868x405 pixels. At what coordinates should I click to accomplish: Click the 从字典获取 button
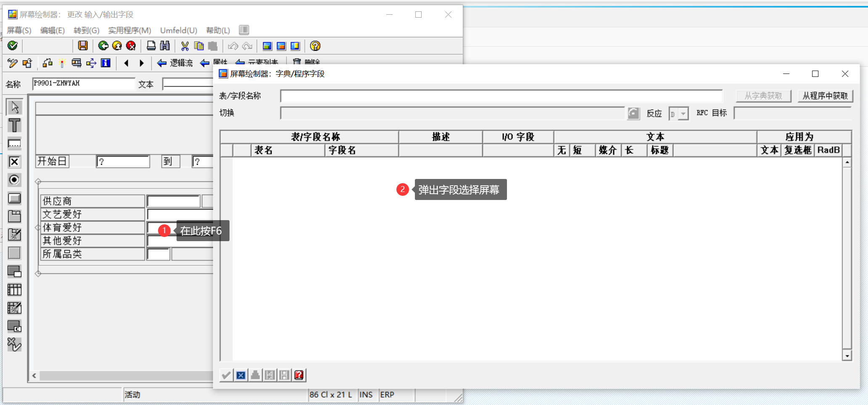[763, 95]
